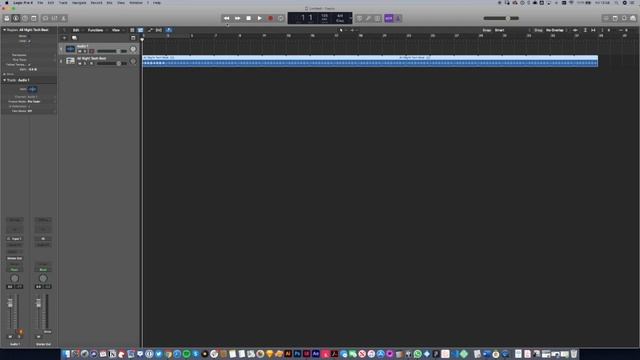Click the add new track plus button
This screenshot has width=640, height=360.
click(x=64, y=38)
